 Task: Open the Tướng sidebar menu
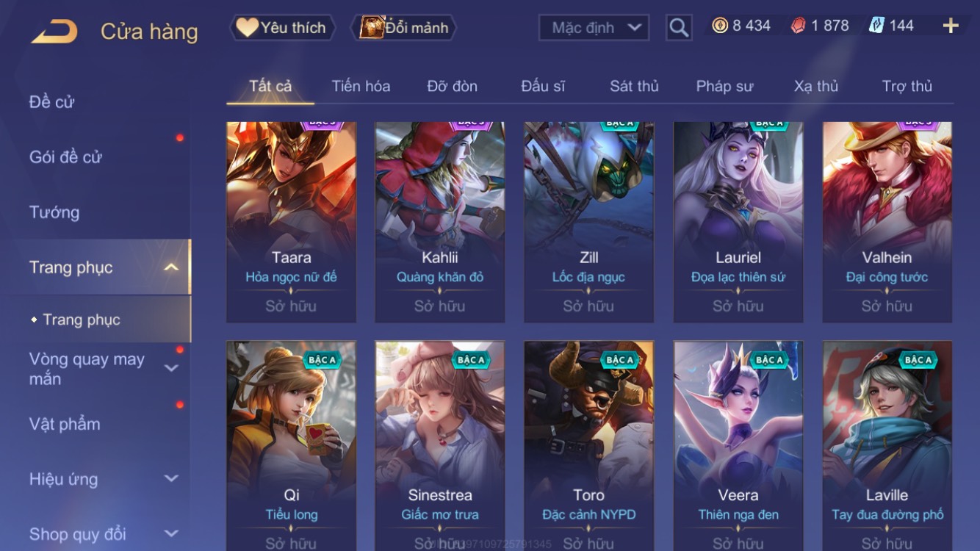54,212
